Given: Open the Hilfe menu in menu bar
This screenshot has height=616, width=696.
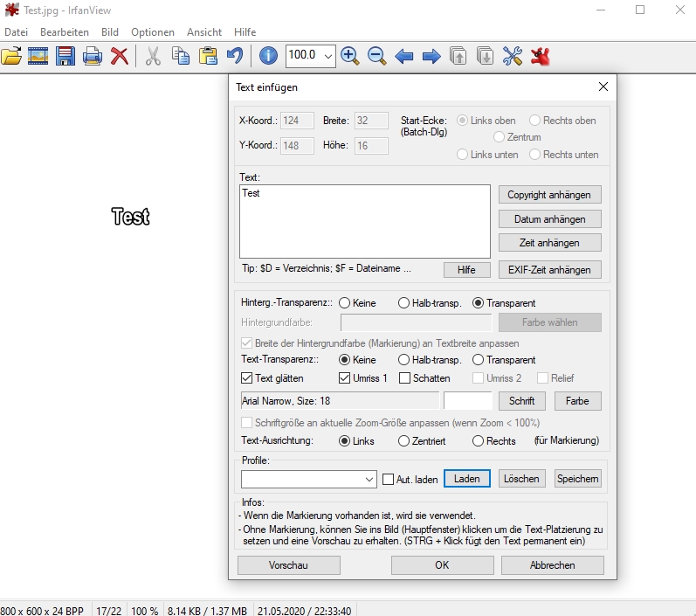Looking at the screenshot, I should 245,32.
